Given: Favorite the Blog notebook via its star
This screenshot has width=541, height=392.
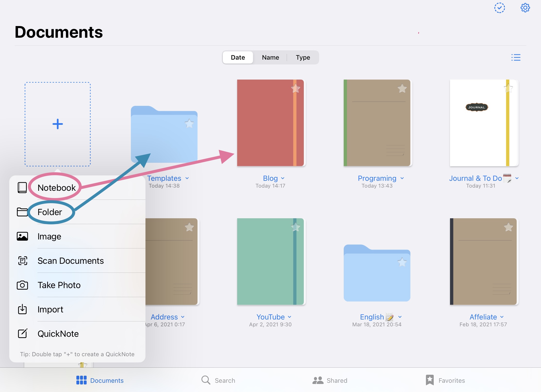Looking at the screenshot, I should pos(296,88).
